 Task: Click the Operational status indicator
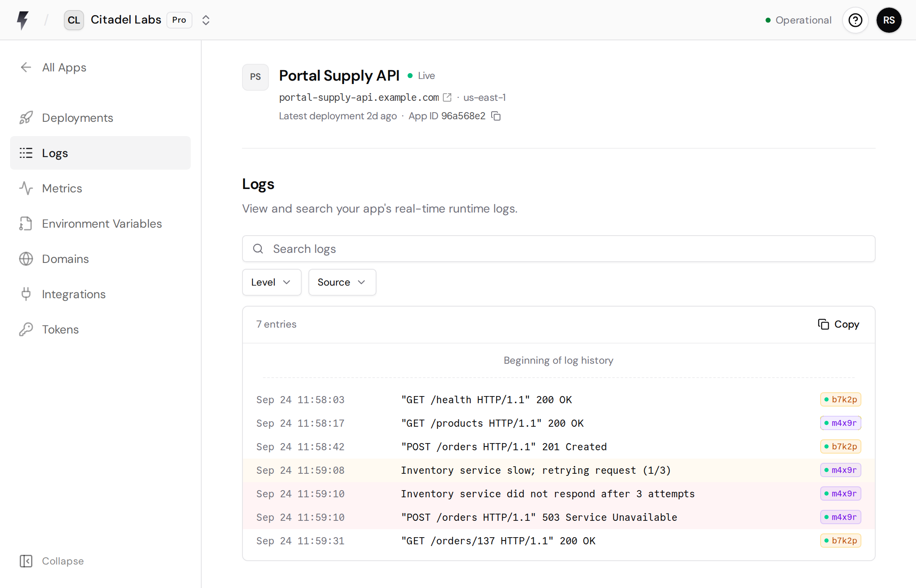coord(798,20)
